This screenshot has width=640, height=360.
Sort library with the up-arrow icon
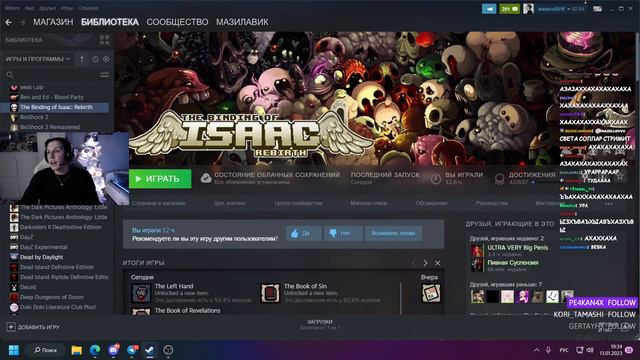click(x=82, y=59)
